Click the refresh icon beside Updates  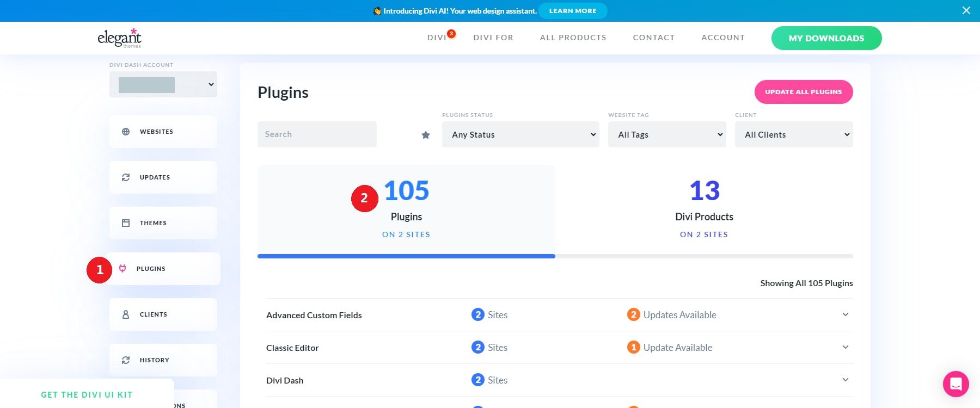click(x=126, y=177)
